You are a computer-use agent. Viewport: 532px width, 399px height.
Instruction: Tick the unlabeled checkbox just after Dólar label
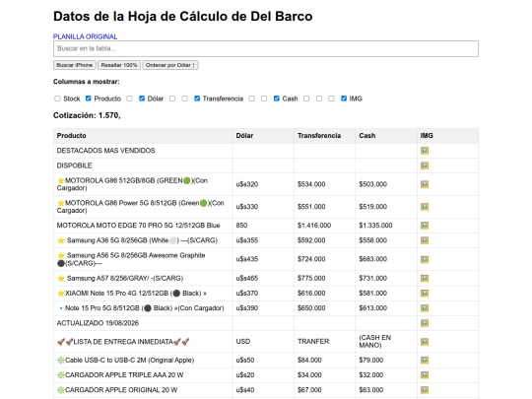point(172,99)
